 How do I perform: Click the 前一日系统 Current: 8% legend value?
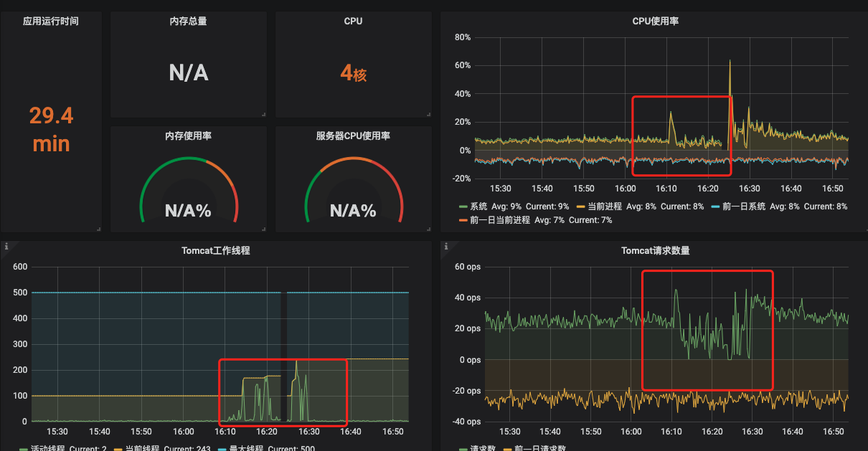tap(826, 206)
